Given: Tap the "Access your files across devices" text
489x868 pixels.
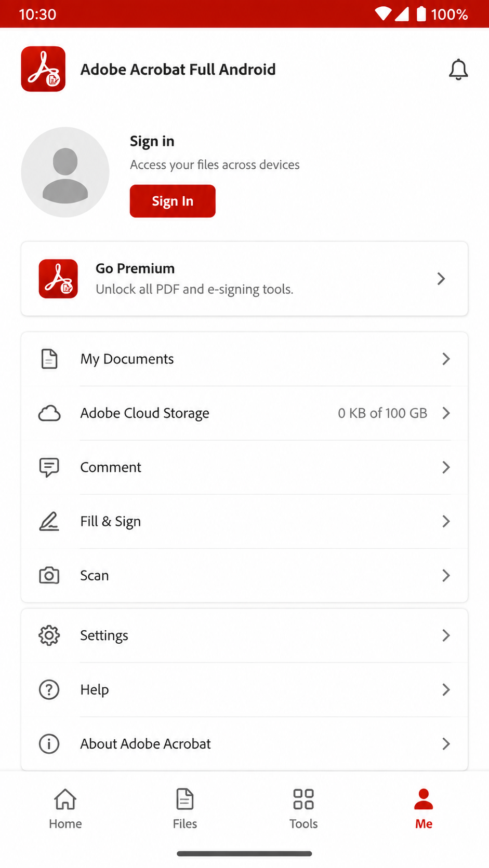Looking at the screenshot, I should 215,165.
